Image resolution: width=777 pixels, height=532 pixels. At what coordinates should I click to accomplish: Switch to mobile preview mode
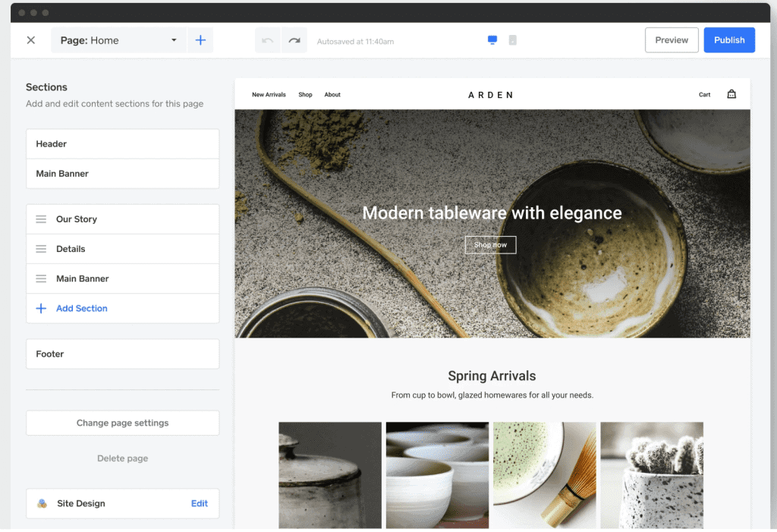512,39
